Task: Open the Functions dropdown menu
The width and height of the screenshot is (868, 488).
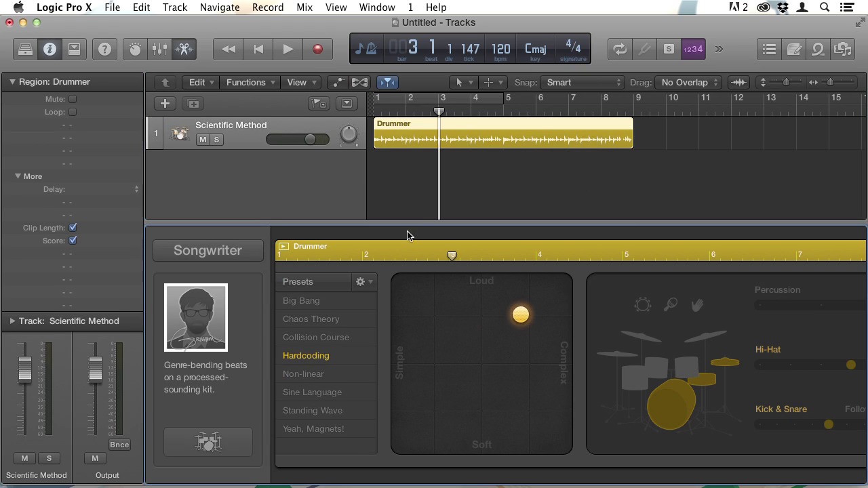Action: coord(250,82)
